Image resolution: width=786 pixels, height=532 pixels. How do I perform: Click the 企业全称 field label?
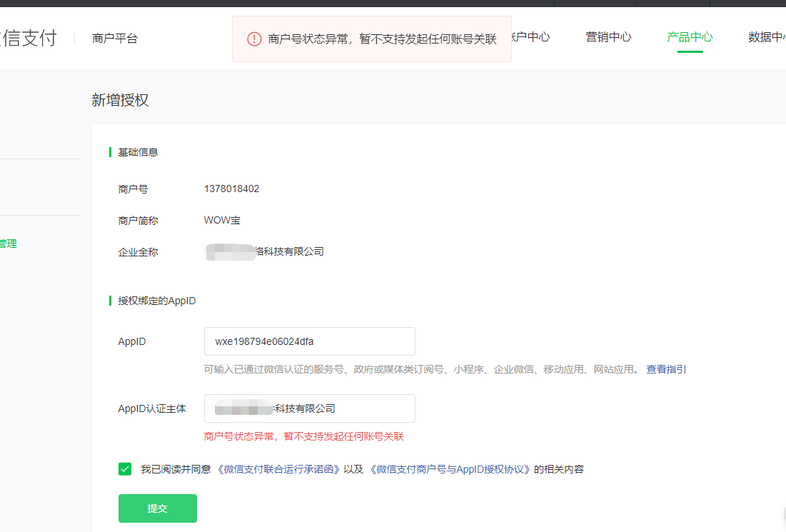pyautogui.click(x=138, y=252)
